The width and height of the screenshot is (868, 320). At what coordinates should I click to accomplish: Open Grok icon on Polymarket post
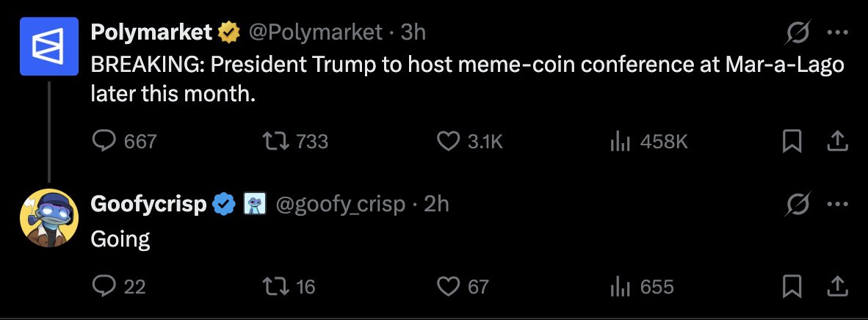click(796, 32)
